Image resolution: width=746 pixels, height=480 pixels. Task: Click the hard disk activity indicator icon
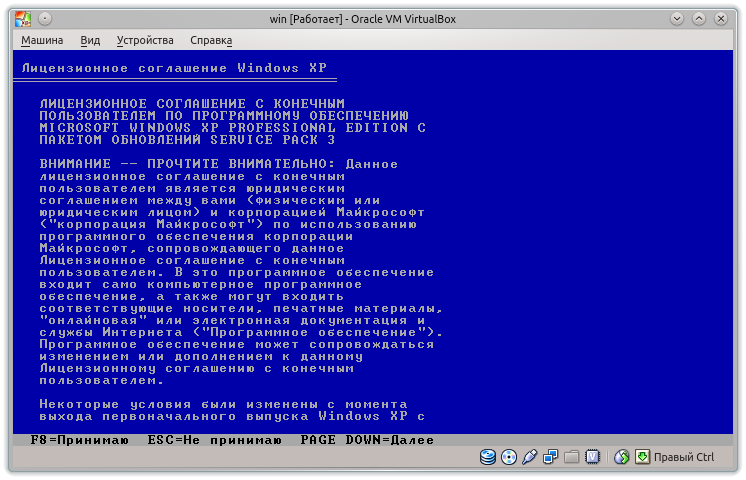pyautogui.click(x=488, y=457)
